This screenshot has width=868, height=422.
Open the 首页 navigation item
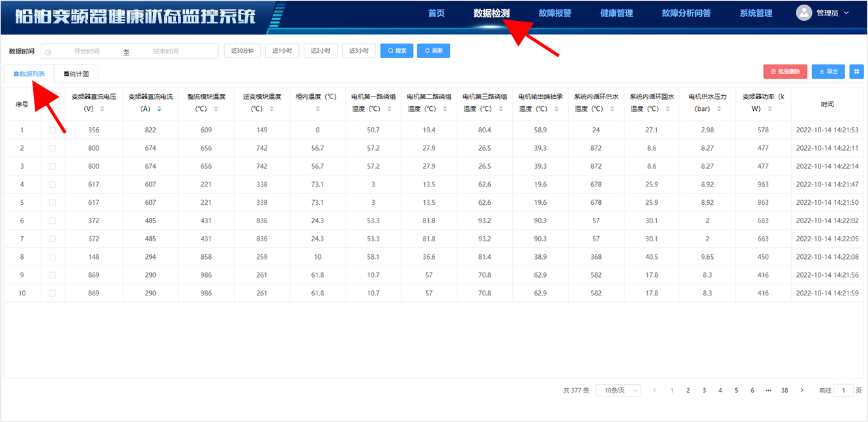pyautogui.click(x=437, y=13)
